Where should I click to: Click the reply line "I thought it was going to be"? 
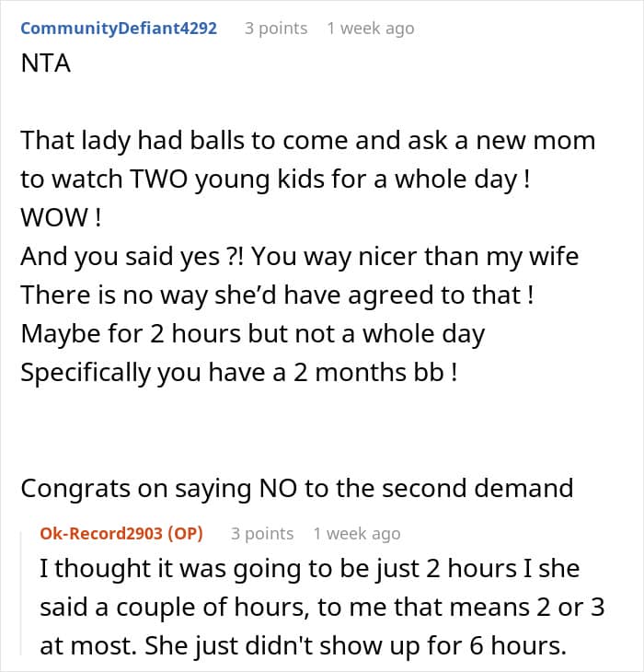coord(310,569)
